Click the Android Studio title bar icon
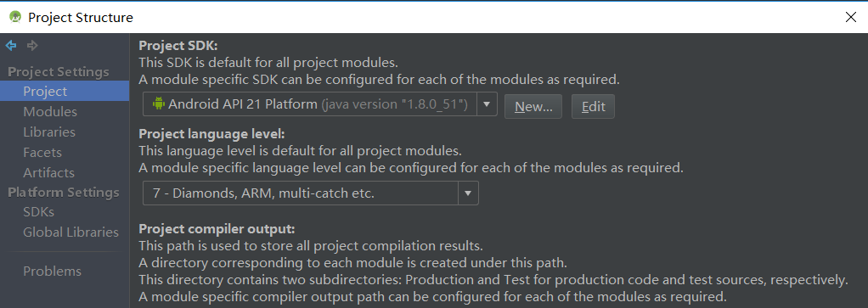The width and height of the screenshot is (868, 308). tap(15, 17)
